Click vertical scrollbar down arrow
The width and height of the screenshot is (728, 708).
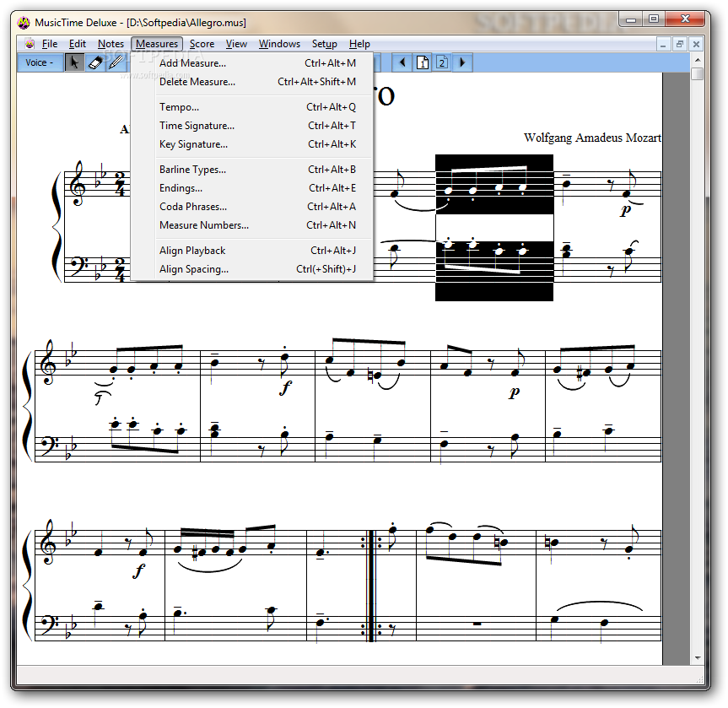coord(698,658)
